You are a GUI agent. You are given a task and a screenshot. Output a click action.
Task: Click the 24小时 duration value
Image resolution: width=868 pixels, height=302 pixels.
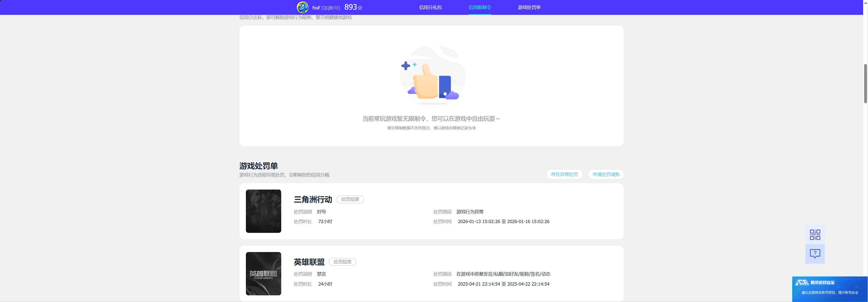(x=325, y=284)
